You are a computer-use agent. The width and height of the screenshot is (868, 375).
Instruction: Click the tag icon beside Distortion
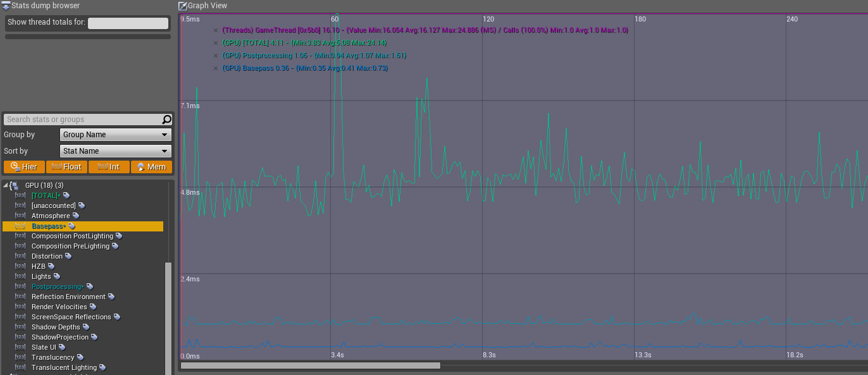click(68, 256)
